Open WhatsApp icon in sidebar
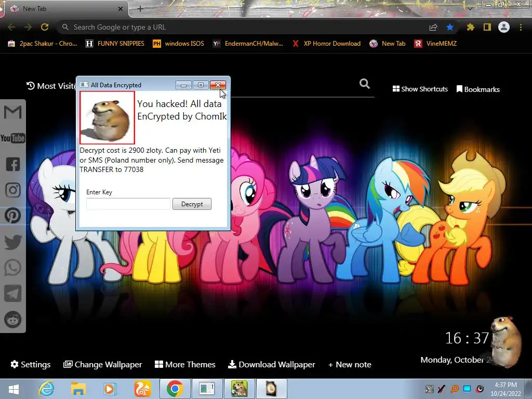The width and height of the screenshot is (532, 399). pyautogui.click(x=12, y=268)
